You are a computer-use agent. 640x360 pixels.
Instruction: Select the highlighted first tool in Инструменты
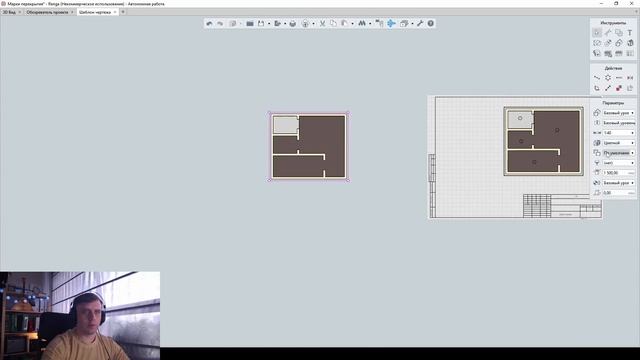point(597,33)
